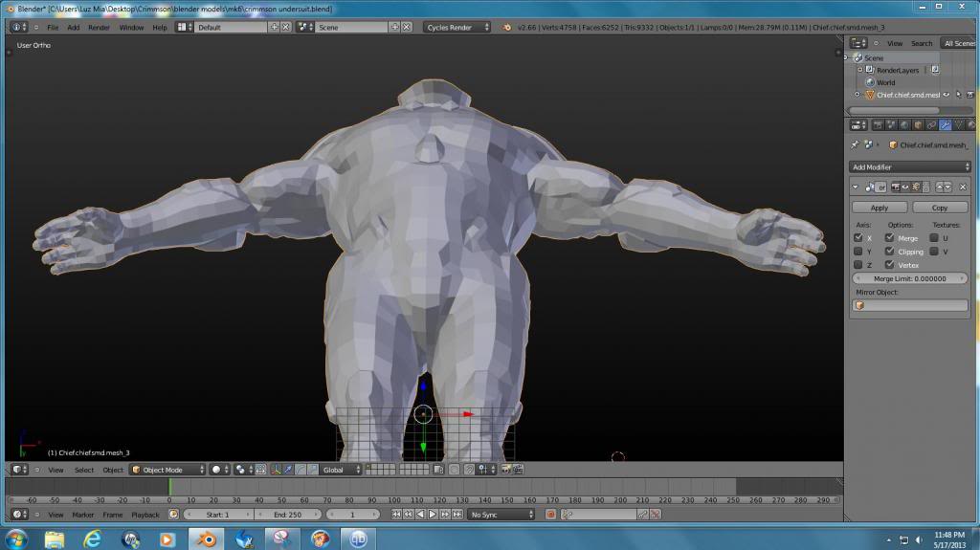Viewport: 980px width, 550px height.
Task: Click the 3D manipulator toggle icon
Action: click(277, 470)
